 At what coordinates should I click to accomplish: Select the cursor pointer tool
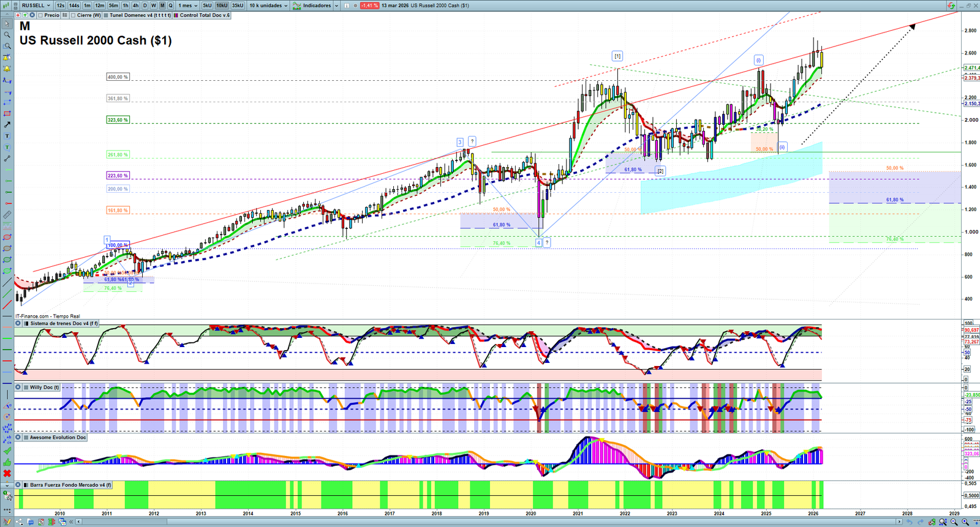tap(7, 24)
